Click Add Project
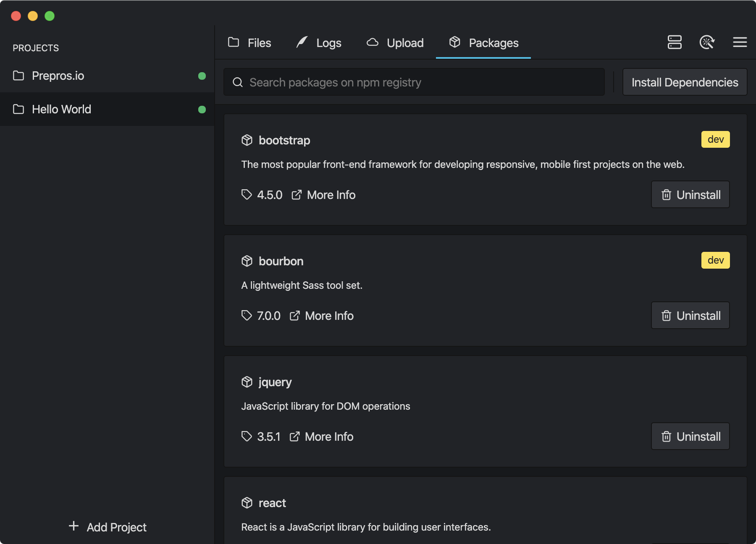This screenshot has width=756, height=544. pos(108,527)
